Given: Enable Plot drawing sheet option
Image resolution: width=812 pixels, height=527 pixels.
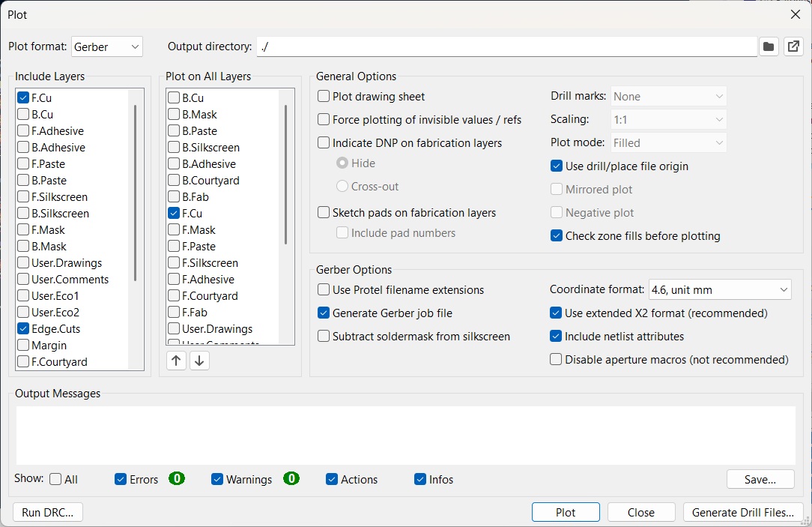Looking at the screenshot, I should 324,97.
